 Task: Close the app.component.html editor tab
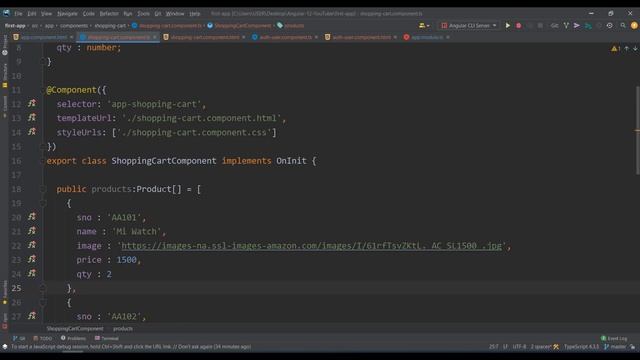tap(71, 37)
